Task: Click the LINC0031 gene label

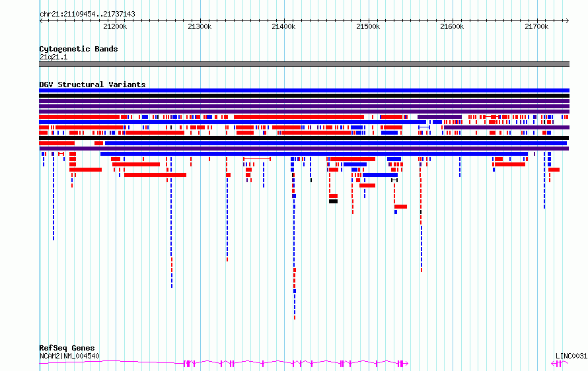Action: coord(571,356)
